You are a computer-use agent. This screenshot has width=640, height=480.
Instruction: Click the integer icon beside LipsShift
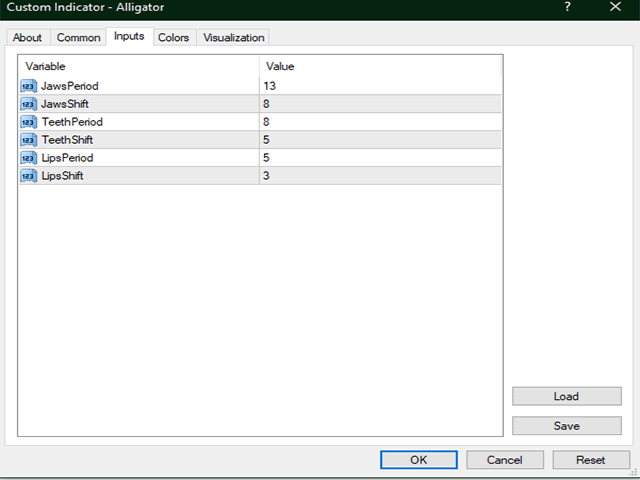point(29,176)
